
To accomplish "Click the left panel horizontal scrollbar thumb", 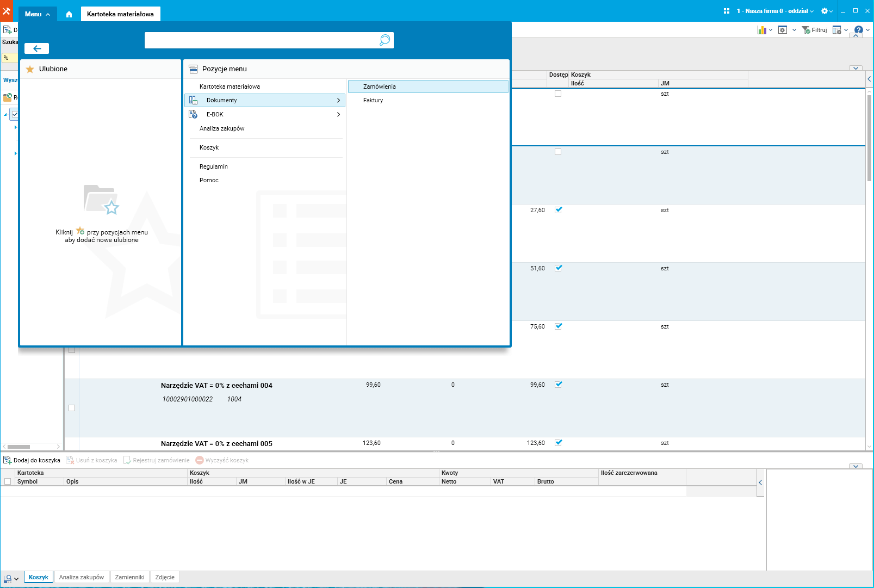I will (18, 447).
